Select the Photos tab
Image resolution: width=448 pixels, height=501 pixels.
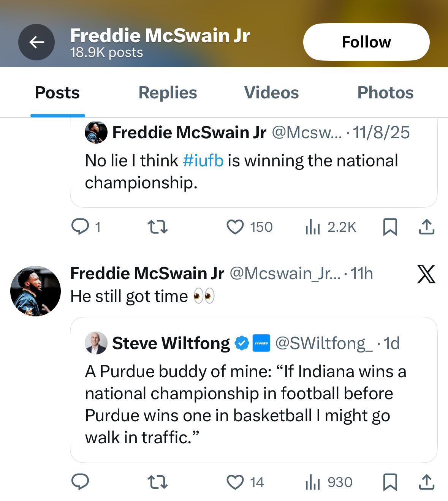point(385,93)
